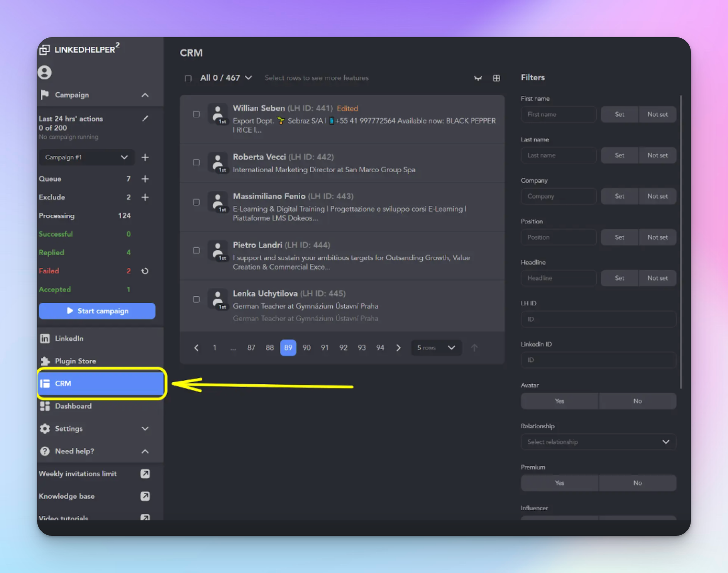Click Set for Headline filter
Screen dimensions: 728x573
pyautogui.click(x=619, y=278)
